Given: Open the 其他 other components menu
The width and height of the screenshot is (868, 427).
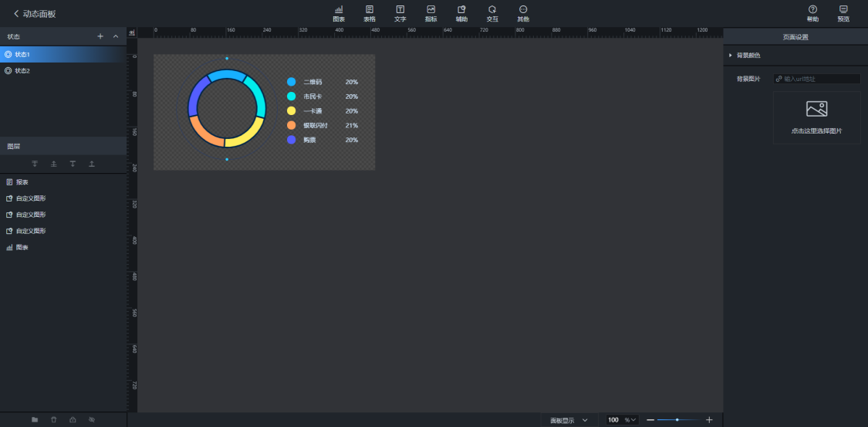Looking at the screenshot, I should pos(523,13).
